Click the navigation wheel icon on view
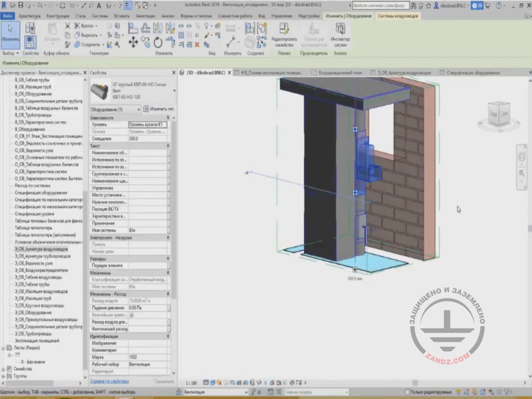The height and width of the screenshot is (399, 532). (522, 157)
